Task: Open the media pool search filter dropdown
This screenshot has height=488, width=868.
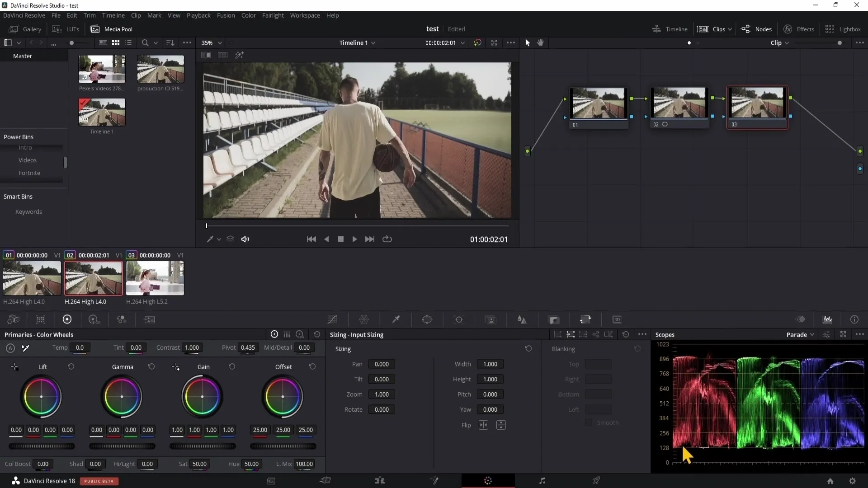Action: 156,43
